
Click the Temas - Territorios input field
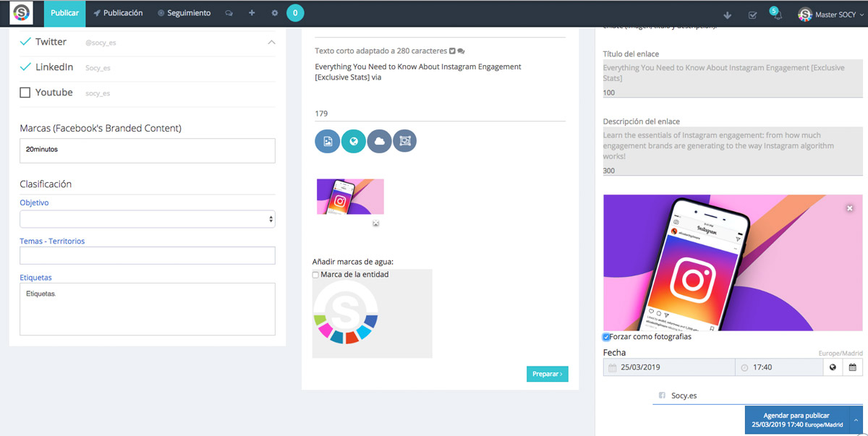point(148,255)
